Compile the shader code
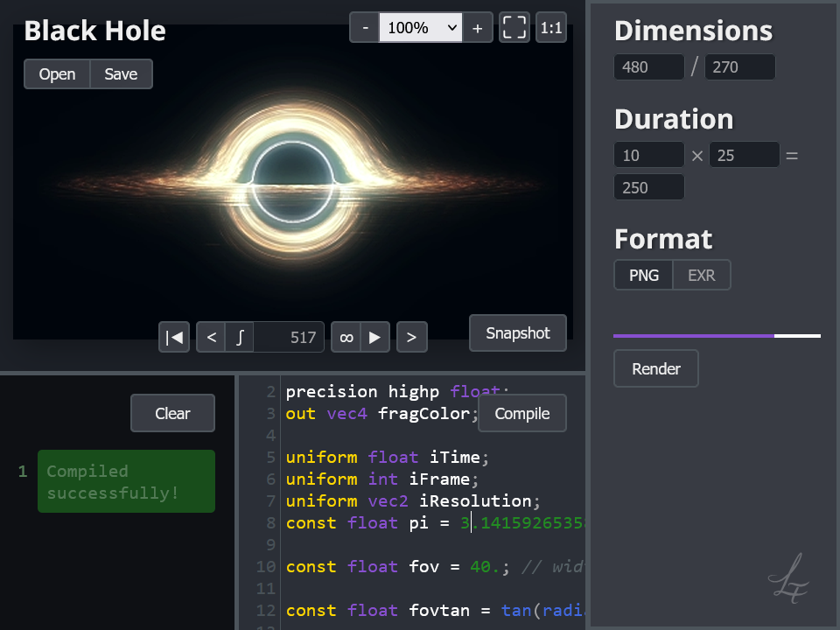The height and width of the screenshot is (630, 840). [521, 414]
